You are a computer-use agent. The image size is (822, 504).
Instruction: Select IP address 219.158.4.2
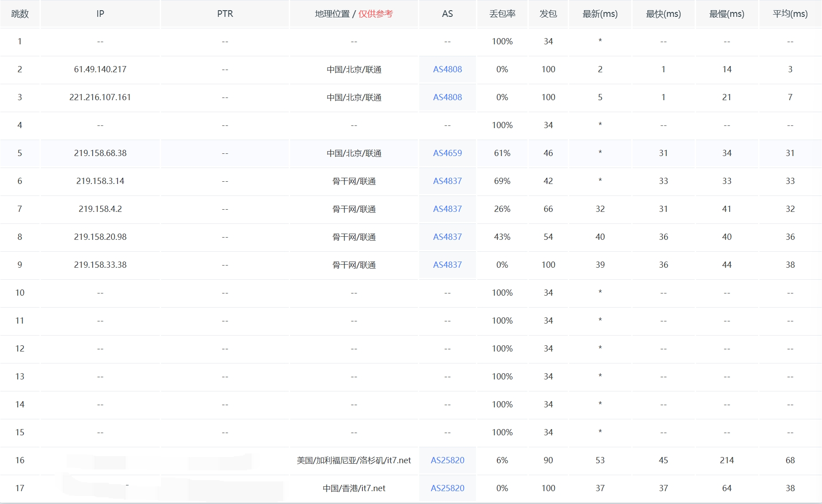(x=100, y=209)
